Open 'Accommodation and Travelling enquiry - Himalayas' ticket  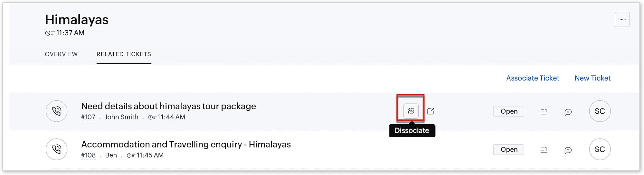186,144
